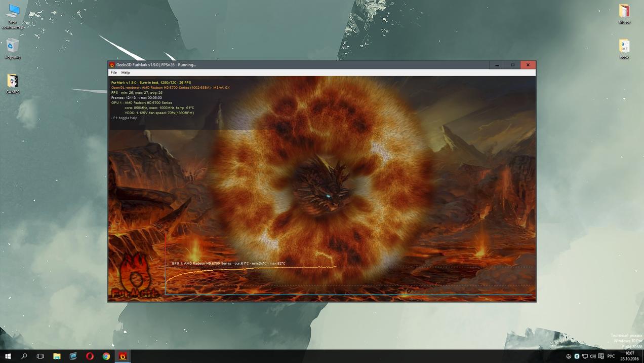This screenshot has width=644, height=363.
Task: Click the 'OpenGL renderer: AMD Radeon HD 6700' line
Action: (170, 88)
